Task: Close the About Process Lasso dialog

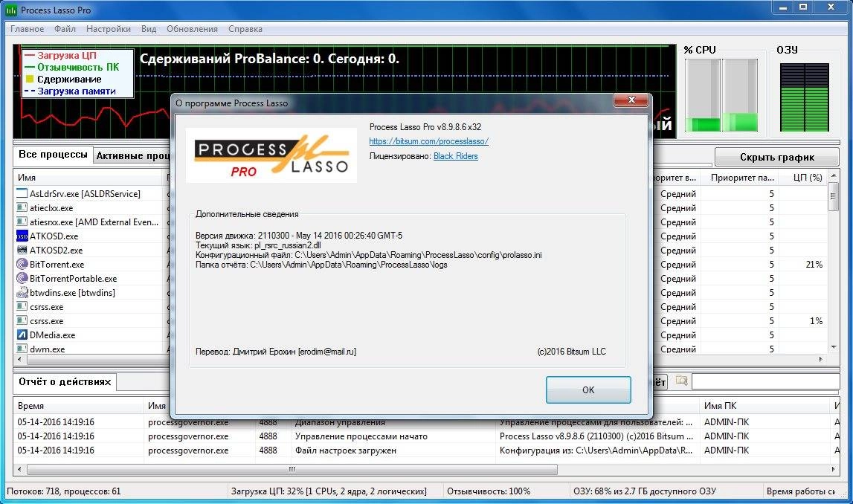Action: click(x=631, y=100)
